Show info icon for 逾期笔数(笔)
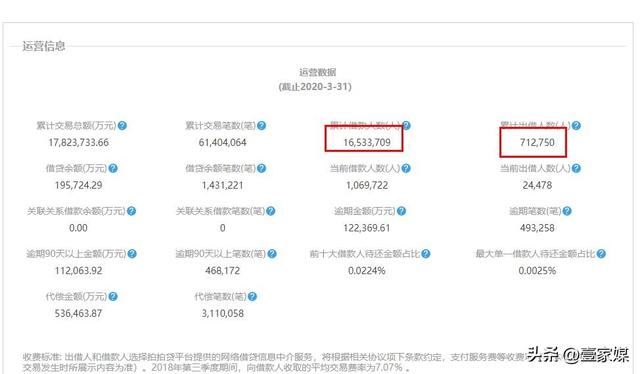The image size is (640, 374). point(567,211)
